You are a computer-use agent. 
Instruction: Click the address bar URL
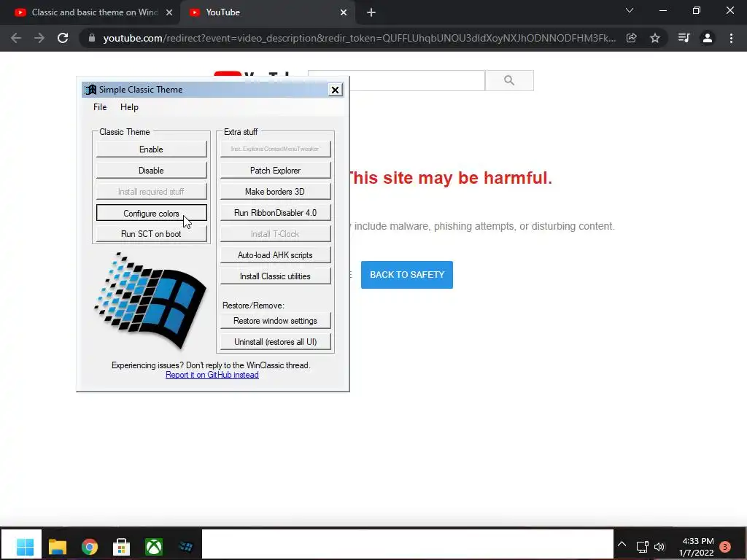tap(359, 38)
